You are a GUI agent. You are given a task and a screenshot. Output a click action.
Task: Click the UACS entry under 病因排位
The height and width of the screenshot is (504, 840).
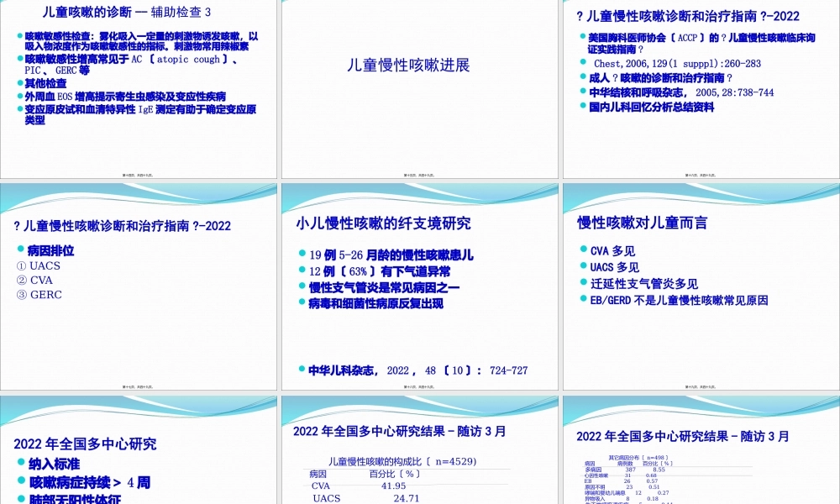[39, 265]
